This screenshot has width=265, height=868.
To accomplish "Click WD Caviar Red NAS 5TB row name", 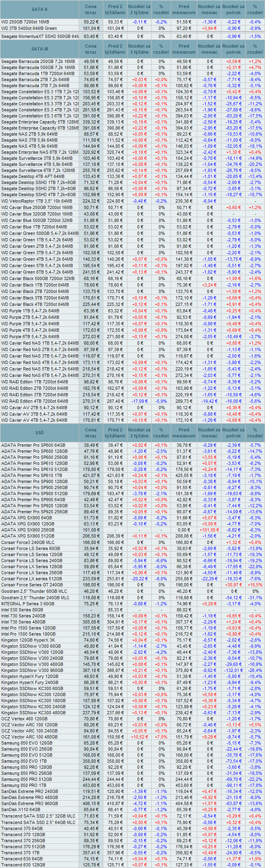I will (x=40, y=369).
